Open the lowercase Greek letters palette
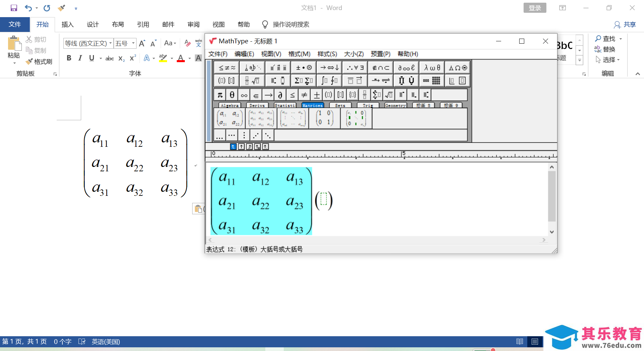Screen dimensions: 644x351 (432, 68)
